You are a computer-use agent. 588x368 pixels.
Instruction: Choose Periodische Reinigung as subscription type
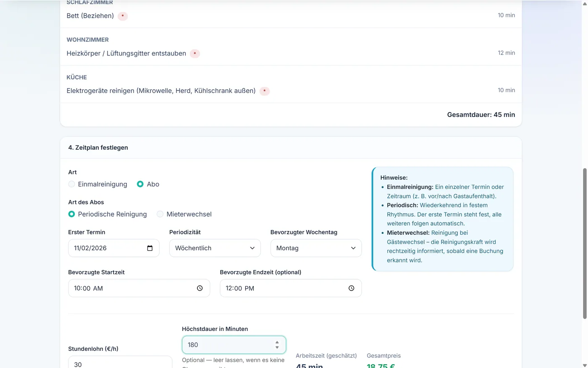(72, 214)
